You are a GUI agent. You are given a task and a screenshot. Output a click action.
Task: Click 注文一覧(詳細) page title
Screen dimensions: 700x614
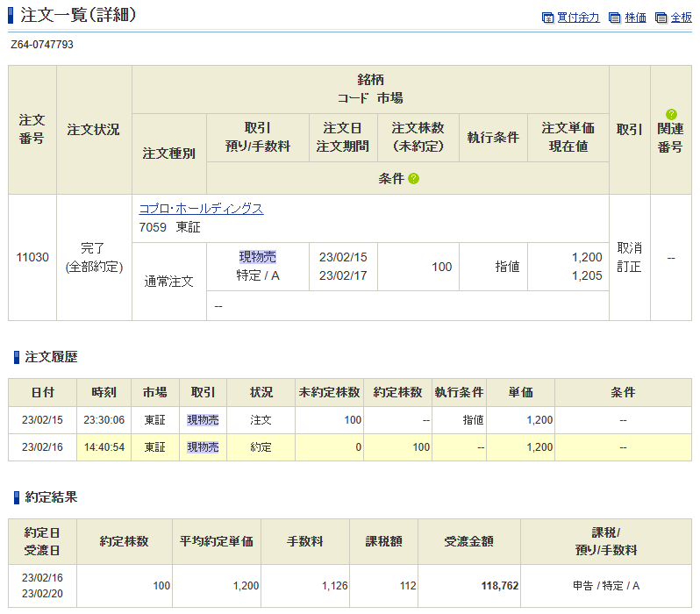point(78,15)
